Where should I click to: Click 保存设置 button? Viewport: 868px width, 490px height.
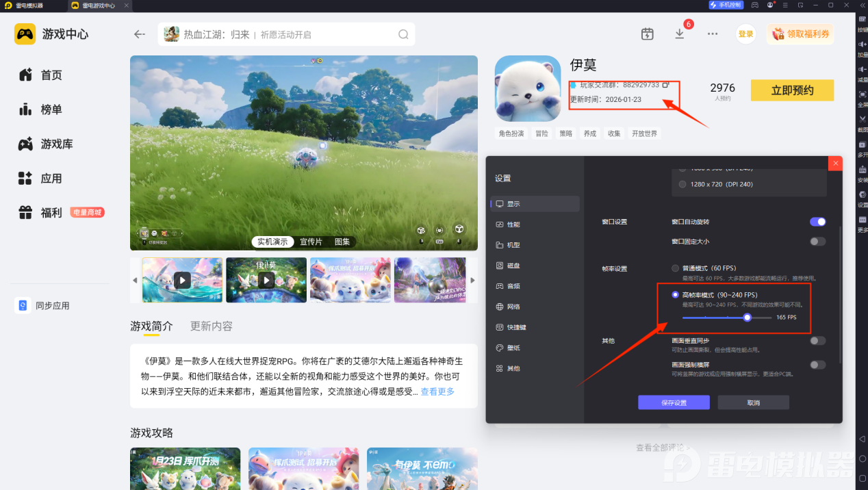coord(674,402)
